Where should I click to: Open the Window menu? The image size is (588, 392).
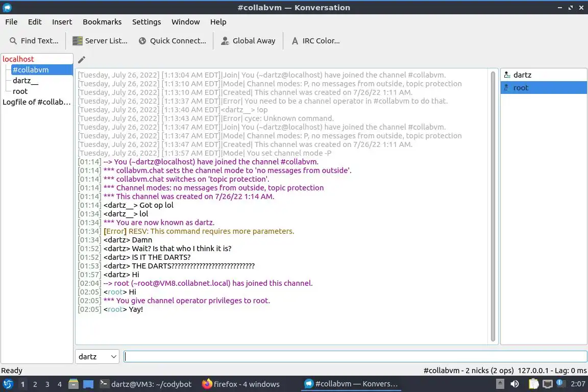click(x=186, y=22)
